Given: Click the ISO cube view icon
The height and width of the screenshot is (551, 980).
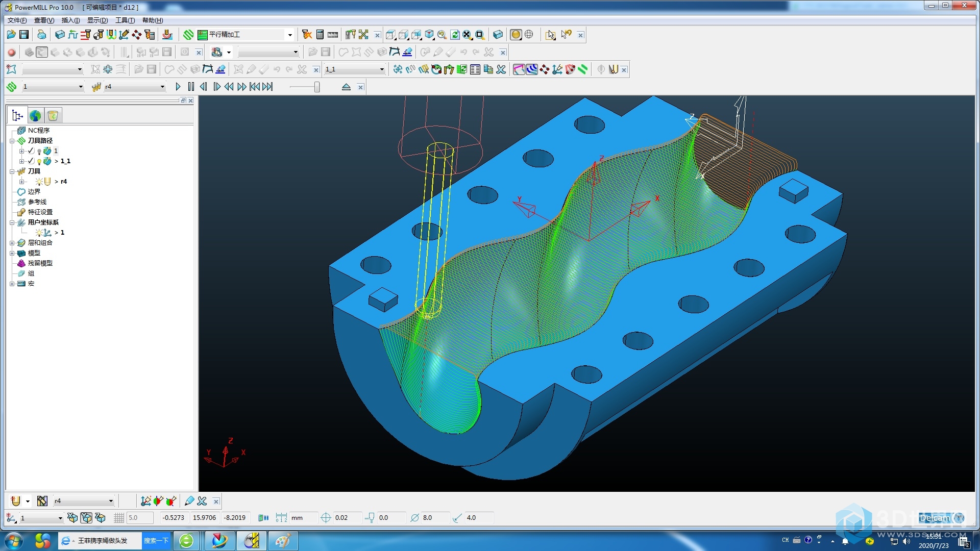Looking at the screenshot, I should tap(429, 35).
